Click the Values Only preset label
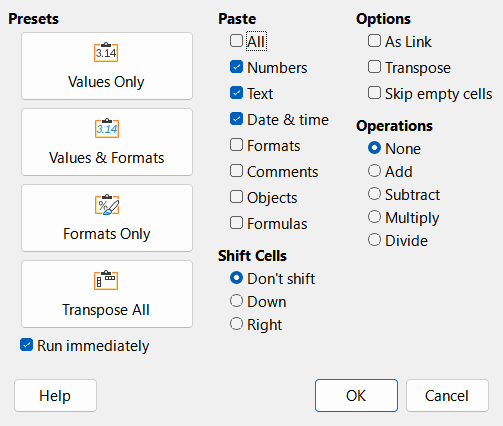Viewport: 503px width, 426px height. [x=106, y=82]
